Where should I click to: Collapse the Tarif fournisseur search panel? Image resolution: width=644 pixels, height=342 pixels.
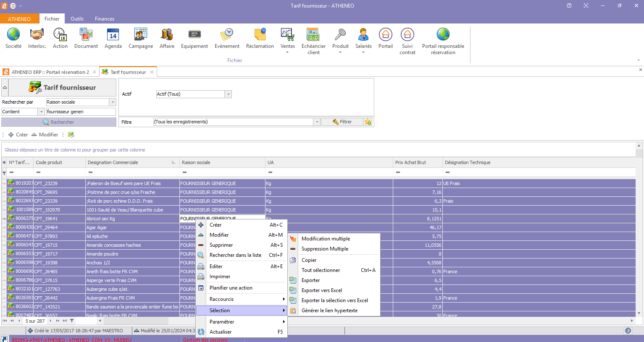pyautogui.click(x=5, y=88)
